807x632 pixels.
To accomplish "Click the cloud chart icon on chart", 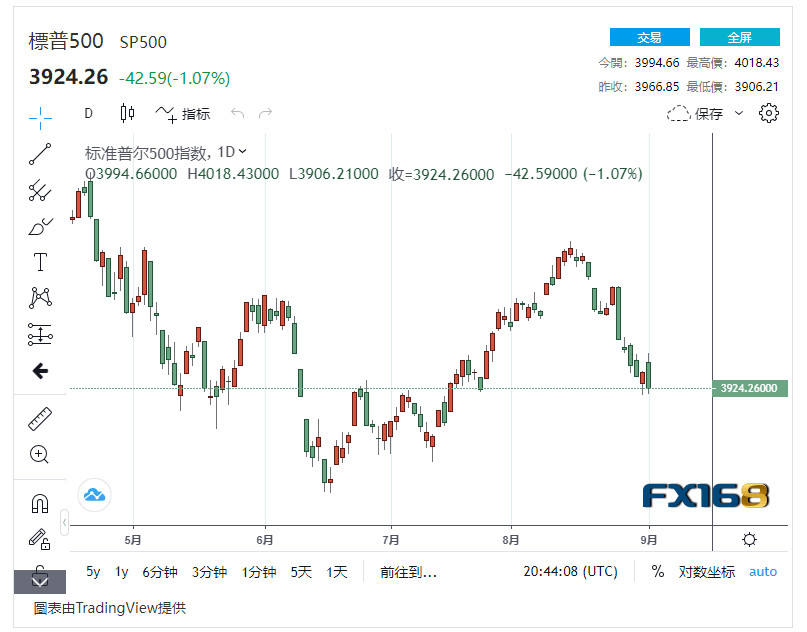I will (x=94, y=495).
